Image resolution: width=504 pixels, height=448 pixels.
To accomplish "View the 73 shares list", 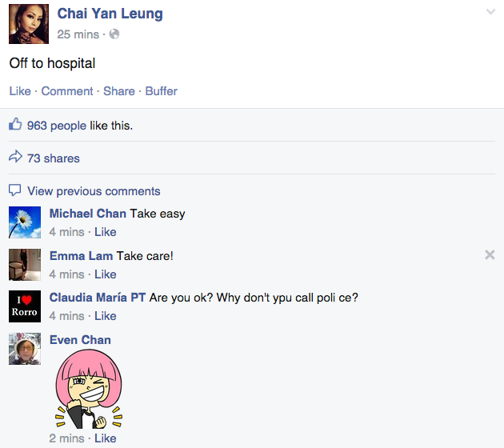I will [54, 158].
